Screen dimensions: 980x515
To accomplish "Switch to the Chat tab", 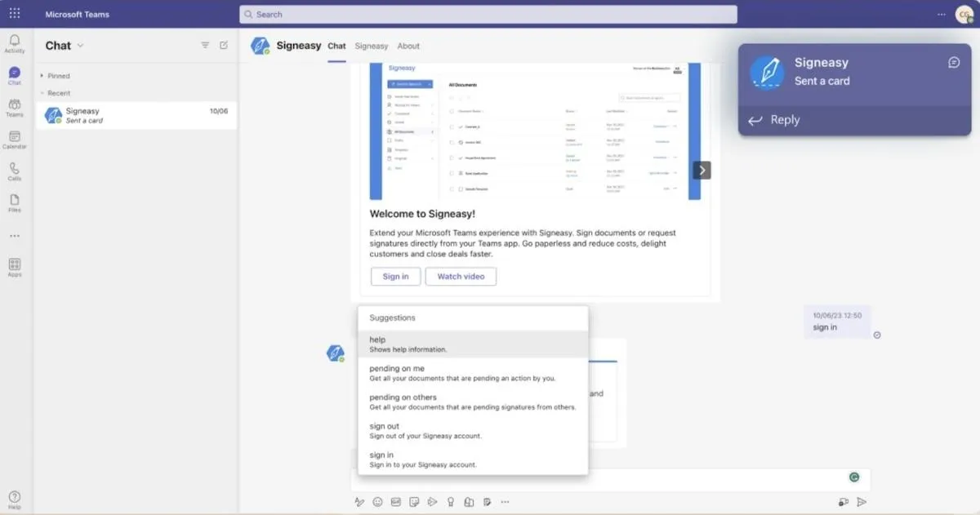I will (336, 47).
